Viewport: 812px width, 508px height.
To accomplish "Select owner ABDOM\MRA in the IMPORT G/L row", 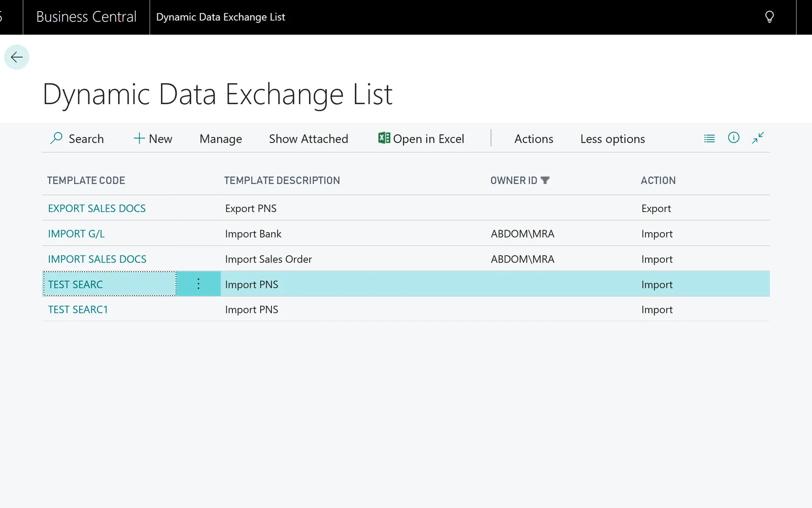I will (x=523, y=234).
